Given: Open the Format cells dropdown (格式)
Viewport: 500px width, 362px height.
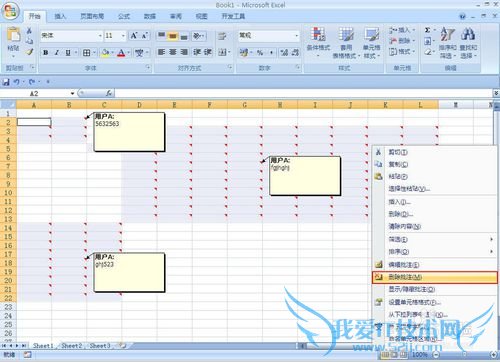Looking at the screenshot, I should coord(402,52).
